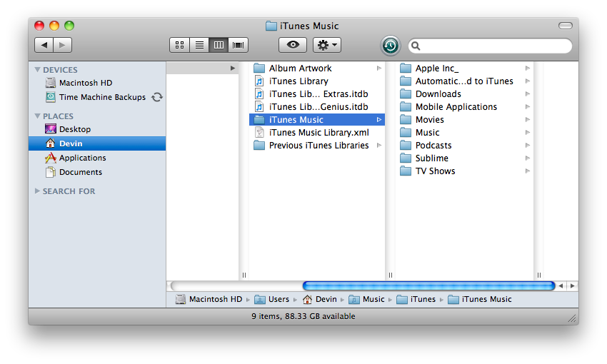Click iTunes Music in the path bar
Image resolution: width=607 pixels, height=364 pixels.
[x=480, y=299]
